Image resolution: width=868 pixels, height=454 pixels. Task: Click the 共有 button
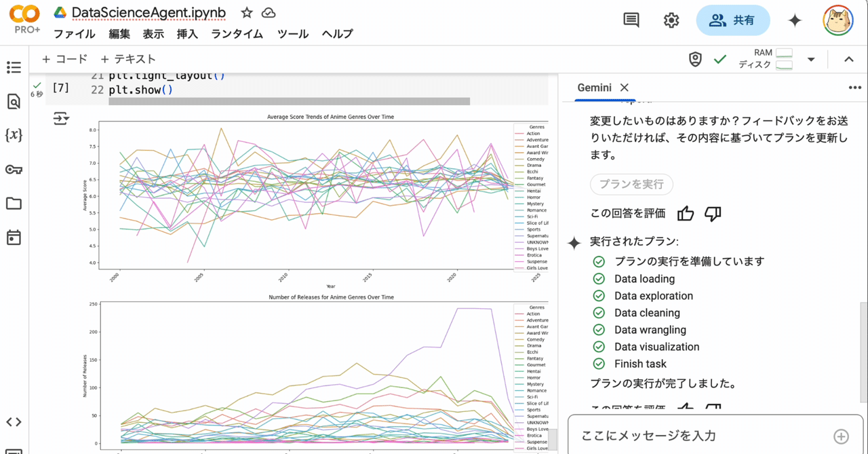733,20
